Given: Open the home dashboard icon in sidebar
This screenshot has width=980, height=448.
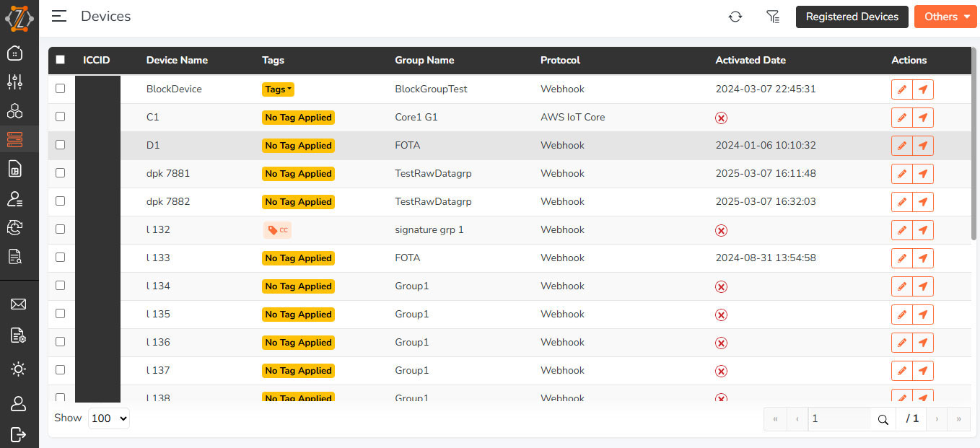Looking at the screenshot, I should pos(15,53).
